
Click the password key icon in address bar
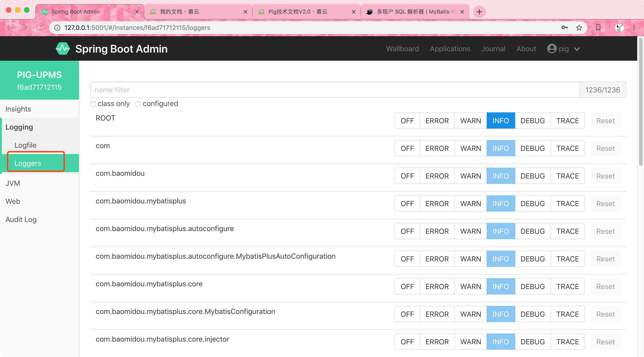click(x=564, y=27)
